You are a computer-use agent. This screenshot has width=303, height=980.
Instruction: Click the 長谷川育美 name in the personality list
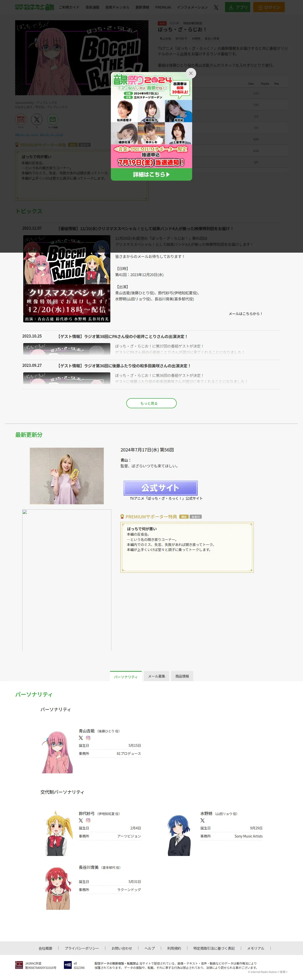[89, 867]
